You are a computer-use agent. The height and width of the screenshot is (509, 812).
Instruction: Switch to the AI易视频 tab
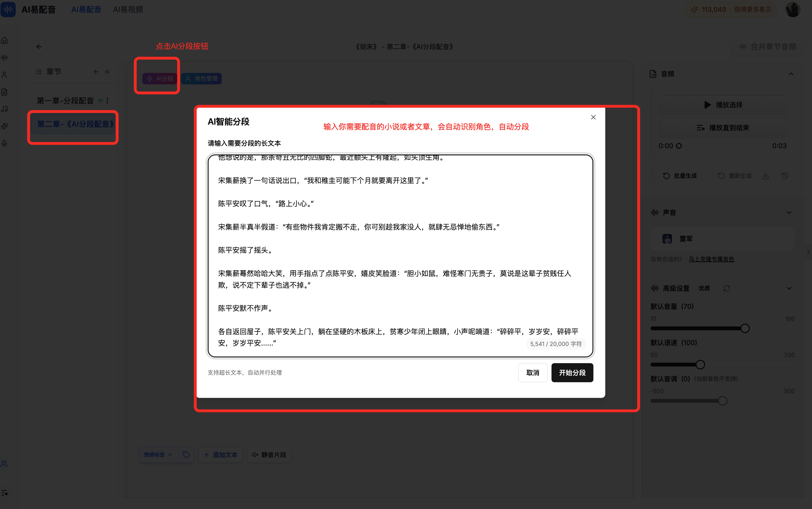[x=128, y=10]
